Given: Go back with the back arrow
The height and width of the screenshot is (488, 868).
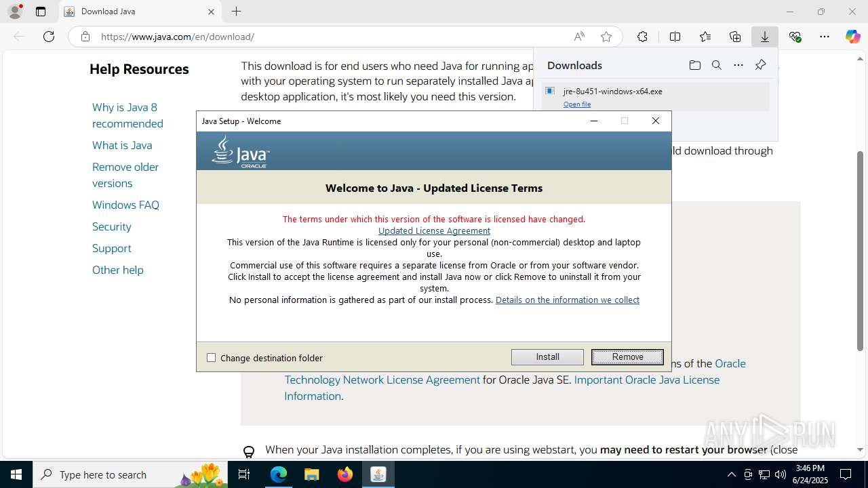Looking at the screenshot, I should click(19, 37).
